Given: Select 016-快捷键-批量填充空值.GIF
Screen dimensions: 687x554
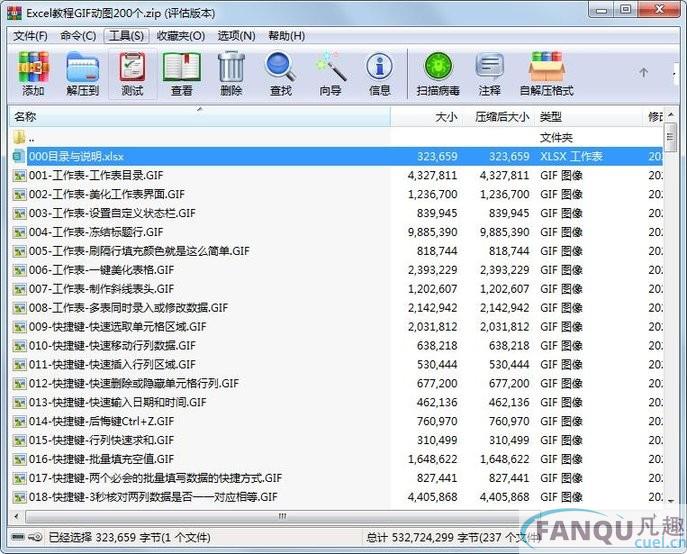Looking at the screenshot, I should point(102,459).
